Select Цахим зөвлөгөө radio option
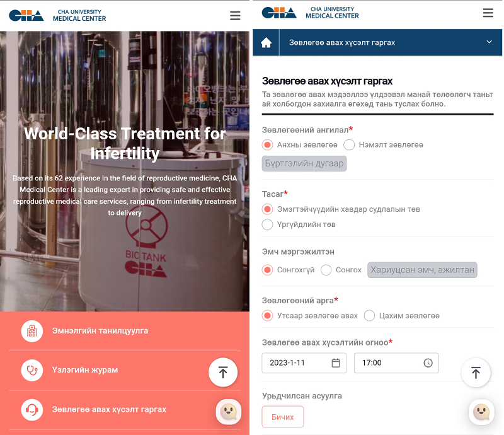This screenshot has width=504, height=435. point(370,316)
